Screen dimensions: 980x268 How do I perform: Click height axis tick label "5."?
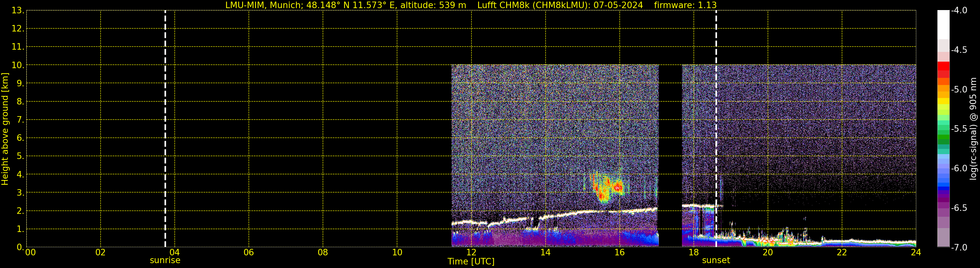[x=20, y=156]
